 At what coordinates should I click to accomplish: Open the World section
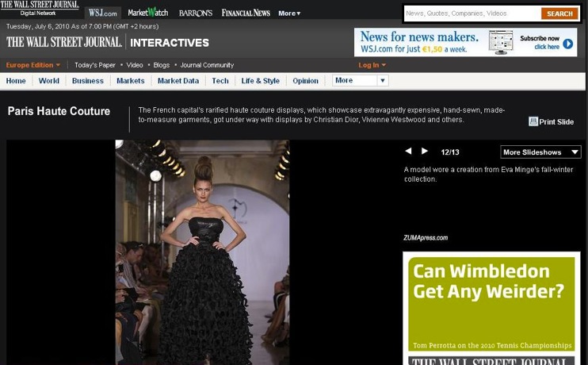pyautogui.click(x=49, y=81)
